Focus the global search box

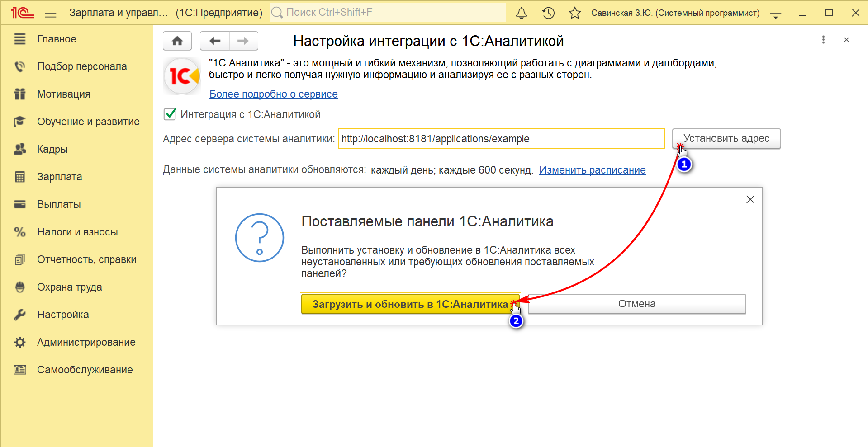point(388,13)
